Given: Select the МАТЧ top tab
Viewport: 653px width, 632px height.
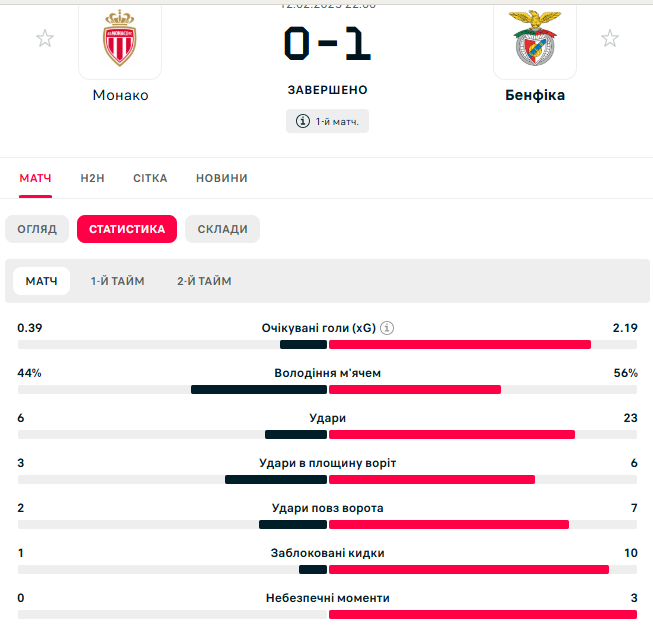Looking at the screenshot, I should pos(35,178).
